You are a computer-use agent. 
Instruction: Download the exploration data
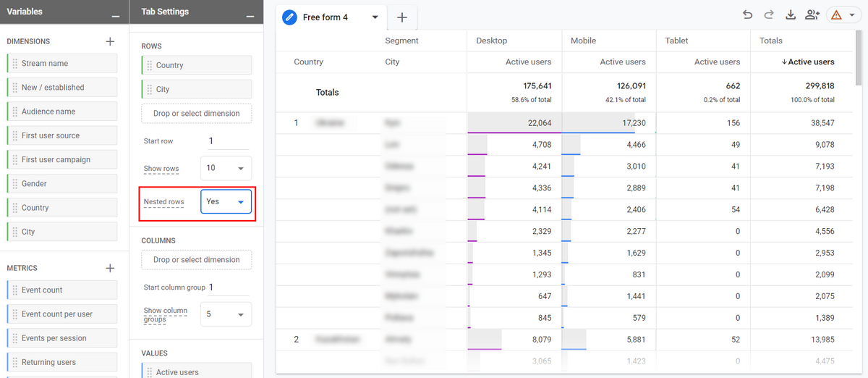click(x=791, y=15)
